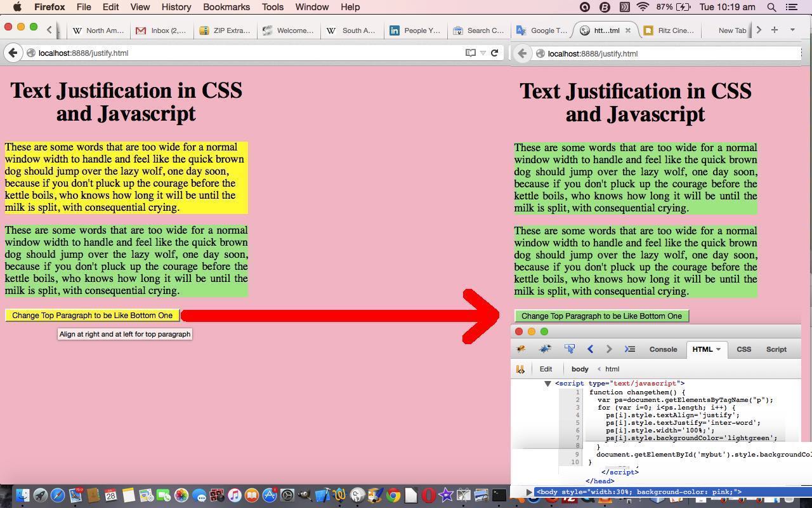
Task: Open Google Chrome from the Dock
Action: click(393, 495)
